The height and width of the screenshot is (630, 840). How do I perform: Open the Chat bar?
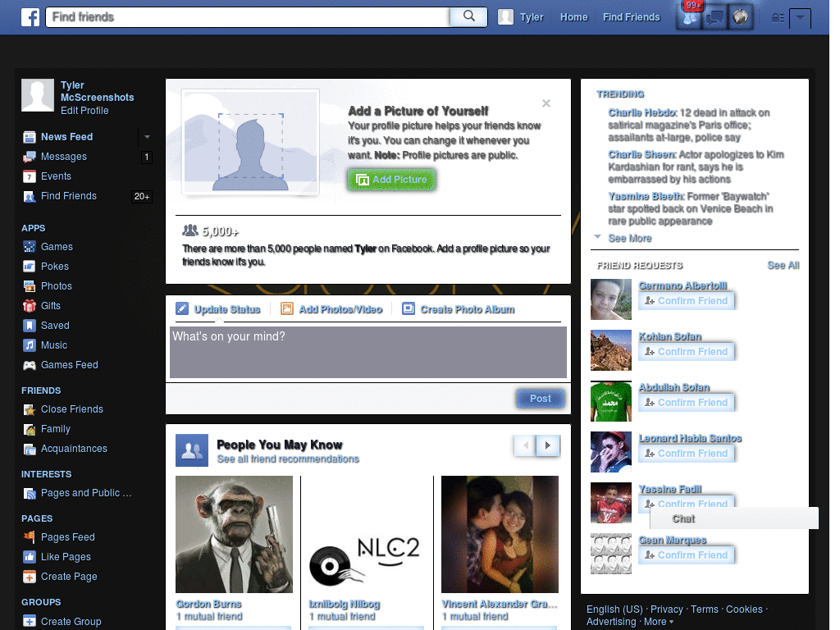[734, 518]
